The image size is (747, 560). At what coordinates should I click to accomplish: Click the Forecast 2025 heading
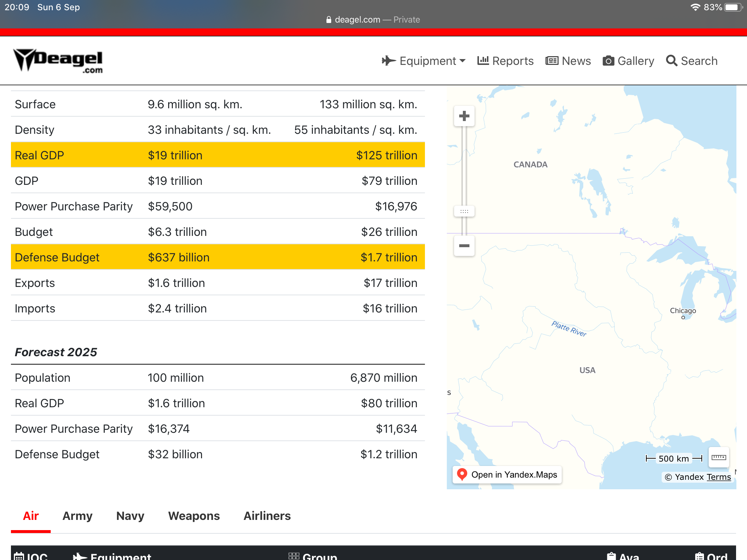[x=56, y=352]
